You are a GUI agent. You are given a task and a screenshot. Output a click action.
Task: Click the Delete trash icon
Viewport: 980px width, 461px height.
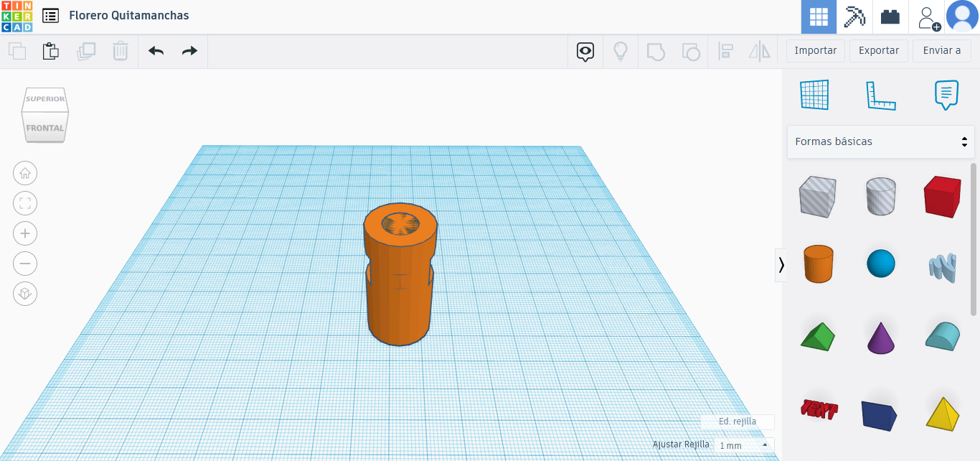tap(121, 51)
